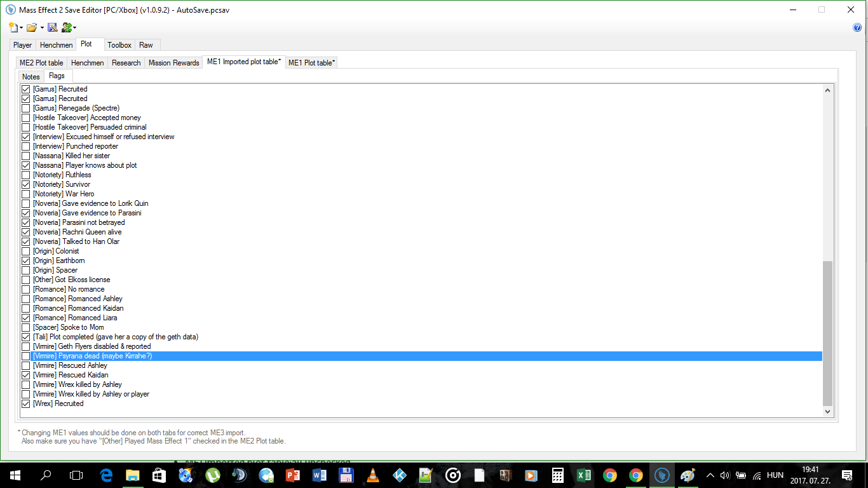
Task: Open File Explorer from the taskbar
Action: pyautogui.click(x=133, y=475)
